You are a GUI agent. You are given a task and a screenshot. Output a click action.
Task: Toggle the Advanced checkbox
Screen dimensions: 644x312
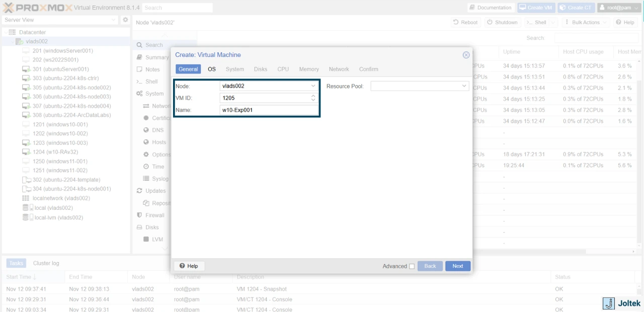(x=412, y=266)
